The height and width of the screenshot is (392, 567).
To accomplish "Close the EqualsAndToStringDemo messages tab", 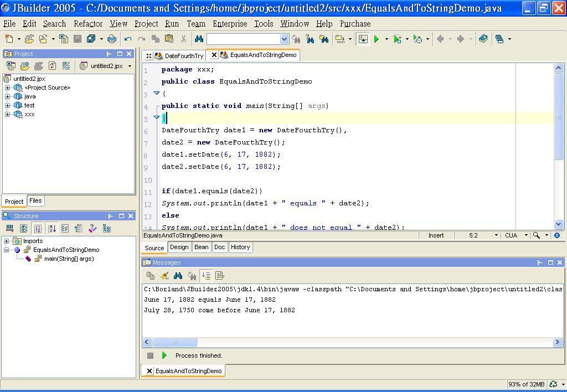I will click(x=149, y=371).
